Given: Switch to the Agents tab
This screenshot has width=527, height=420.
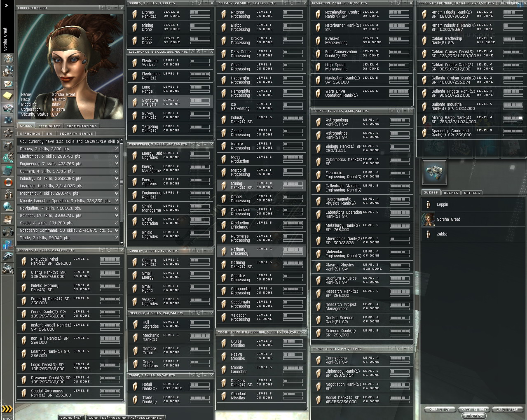Looking at the screenshot, I should (x=451, y=193).
